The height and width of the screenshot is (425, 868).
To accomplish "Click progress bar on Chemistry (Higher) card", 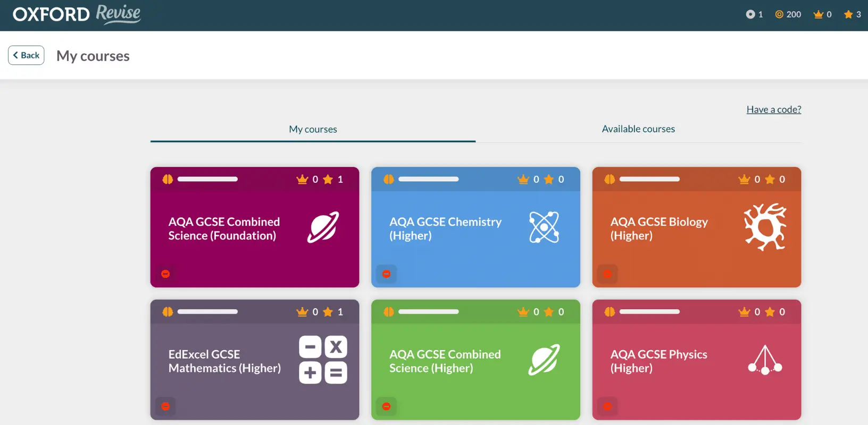I will tap(429, 179).
